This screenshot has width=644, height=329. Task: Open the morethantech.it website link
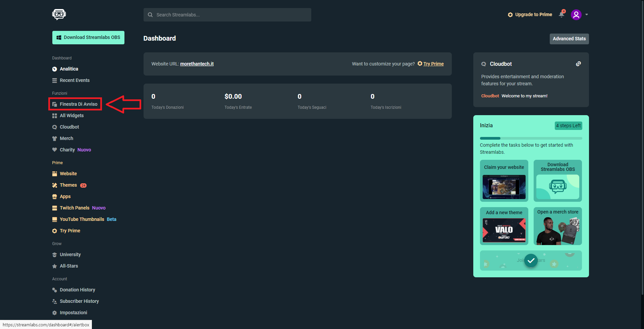[197, 64]
